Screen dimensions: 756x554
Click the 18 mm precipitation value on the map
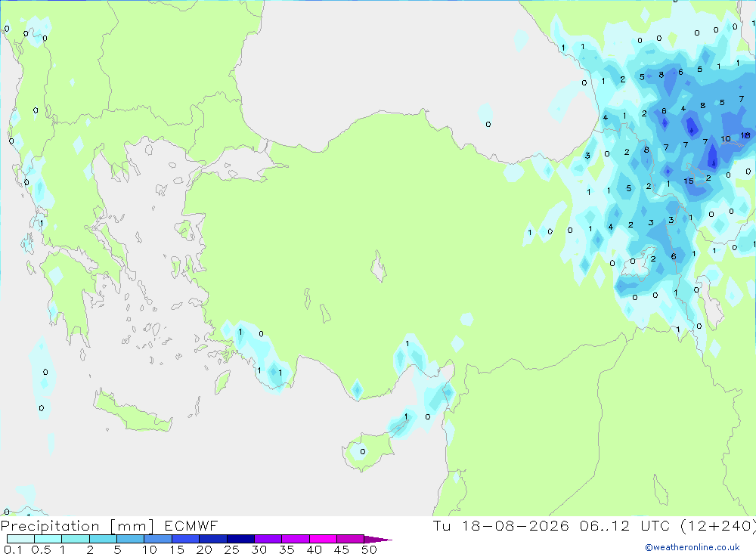(x=745, y=135)
